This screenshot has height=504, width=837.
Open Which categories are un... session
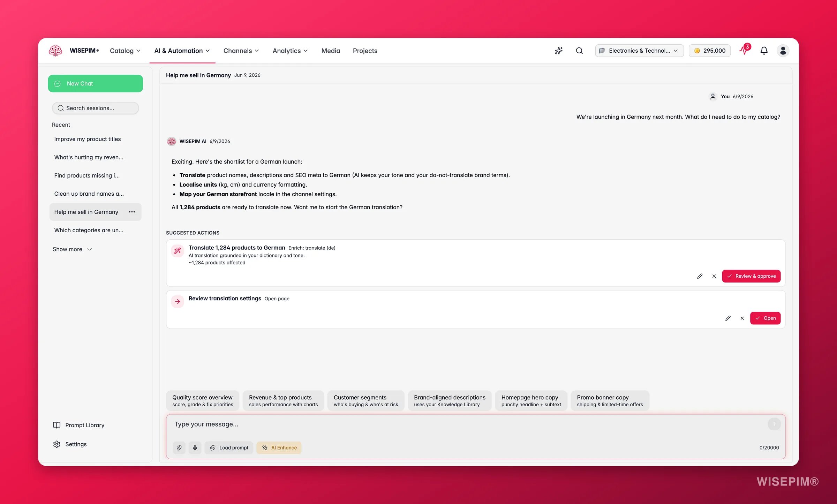pos(95,230)
